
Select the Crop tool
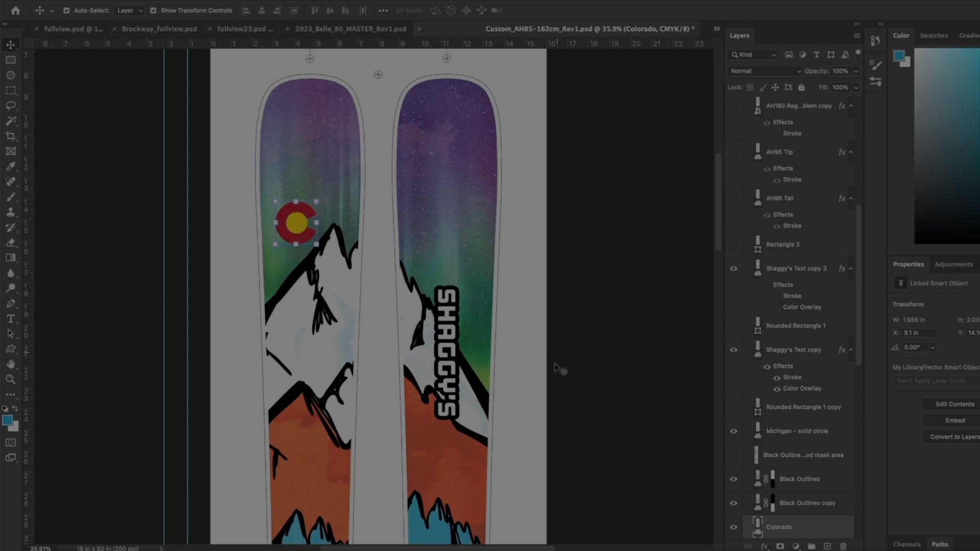[x=11, y=136]
